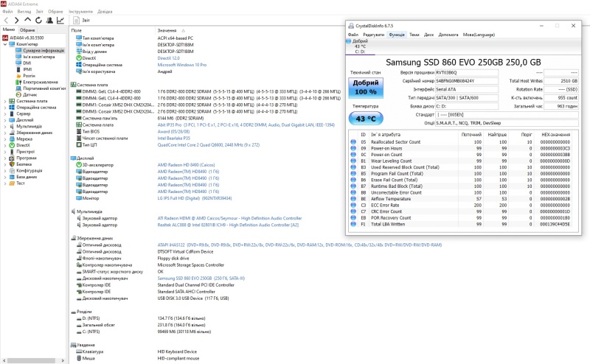Click the left panel horizontal scrollbar
Image resolution: width=590 pixels, height=364 pixels.
pyautogui.click(x=31, y=360)
